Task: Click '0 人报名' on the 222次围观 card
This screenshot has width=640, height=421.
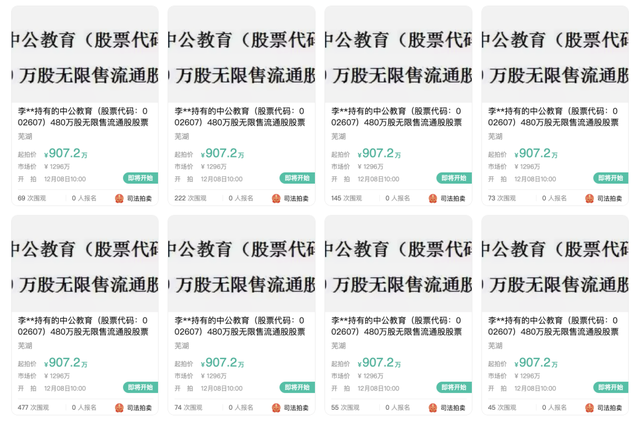Action: 241,198
